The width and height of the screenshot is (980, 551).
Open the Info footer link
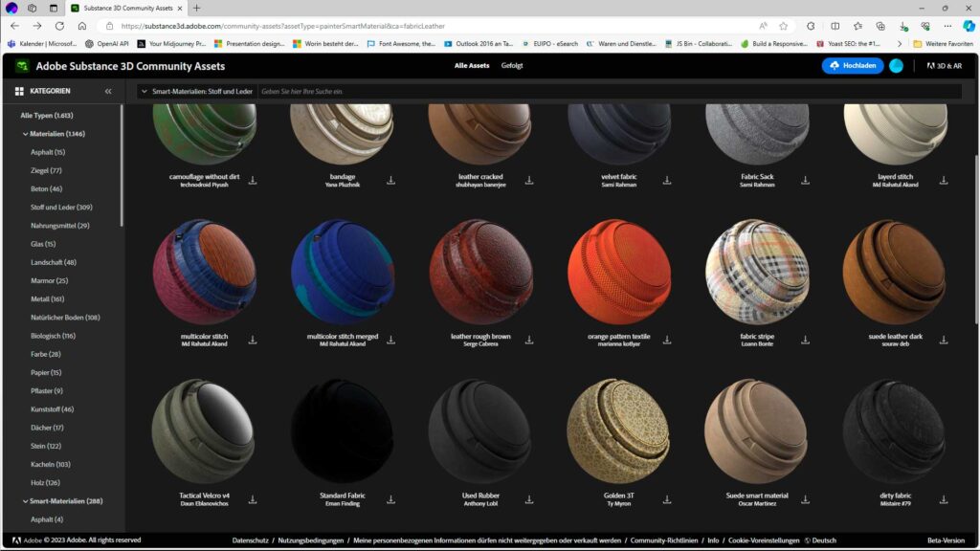pyautogui.click(x=713, y=540)
